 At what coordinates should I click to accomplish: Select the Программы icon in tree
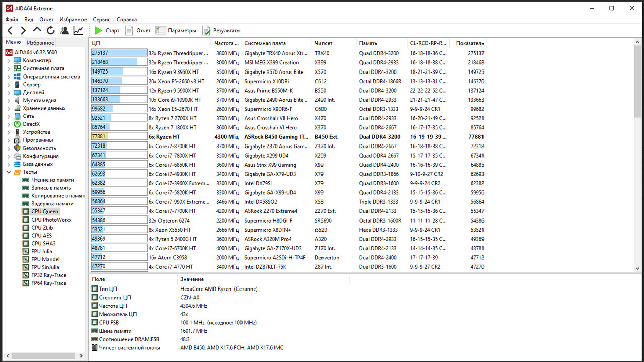pyautogui.click(x=17, y=140)
